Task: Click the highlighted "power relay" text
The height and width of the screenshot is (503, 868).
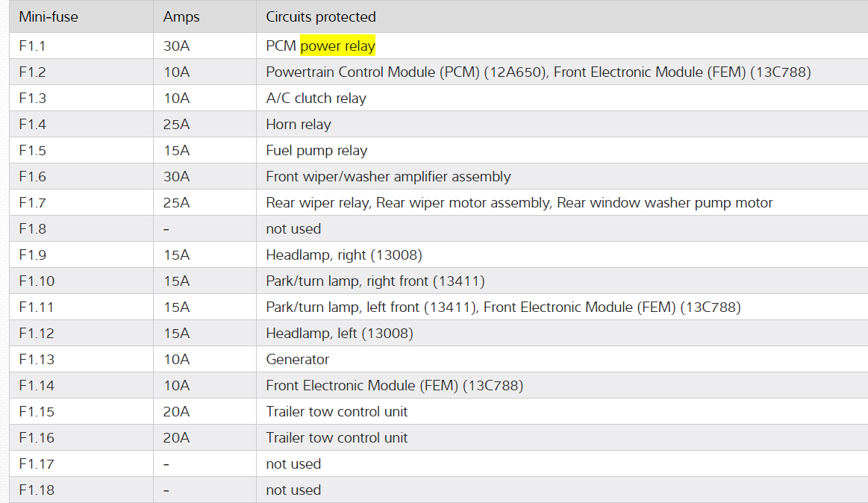Action: [337, 46]
